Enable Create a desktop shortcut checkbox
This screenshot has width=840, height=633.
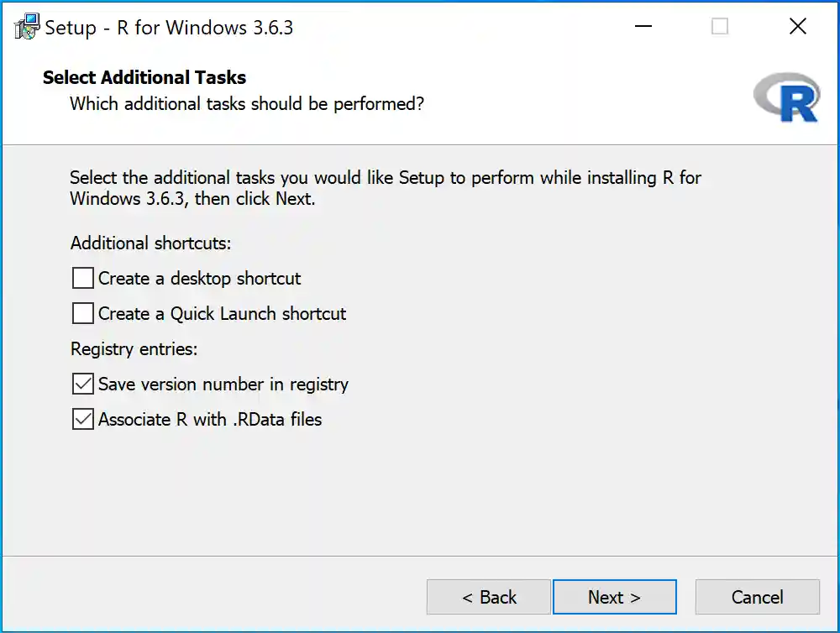click(x=83, y=279)
